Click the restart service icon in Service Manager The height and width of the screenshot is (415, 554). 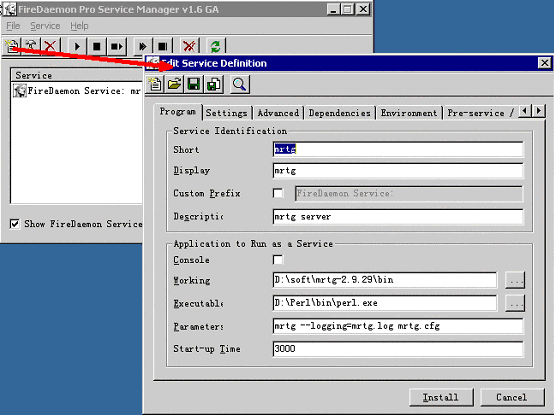click(117, 46)
